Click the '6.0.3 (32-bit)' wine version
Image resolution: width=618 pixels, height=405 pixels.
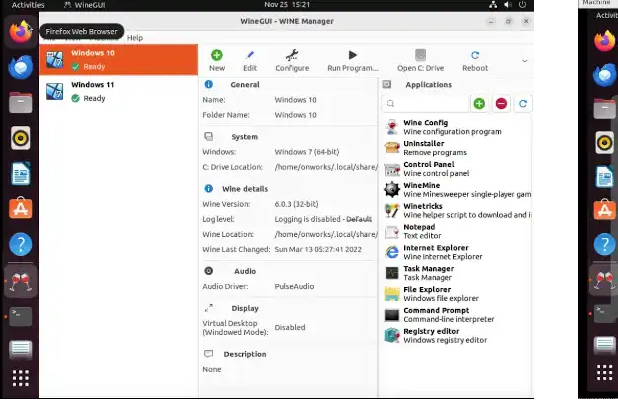[x=296, y=204]
